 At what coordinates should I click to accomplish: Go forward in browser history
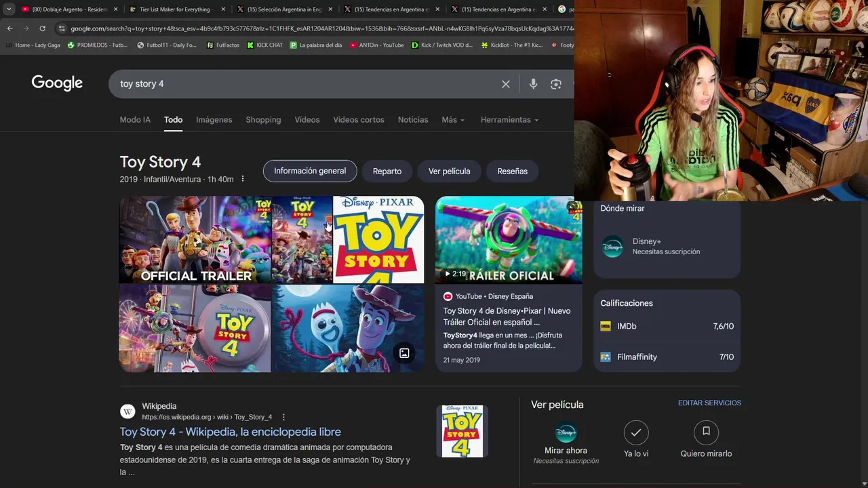click(26, 28)
